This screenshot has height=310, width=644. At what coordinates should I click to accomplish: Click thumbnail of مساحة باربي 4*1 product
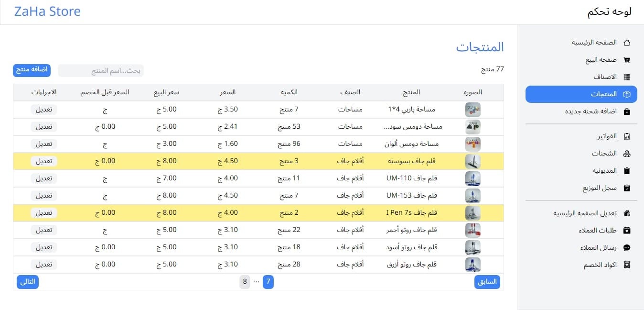pos(472,110)
